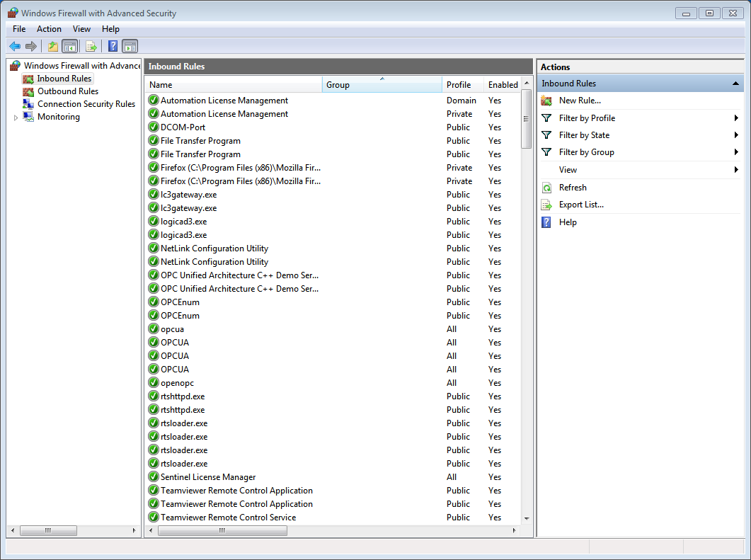Click the New Rule icon in Actions
This screenshot has width=751, height=560.
click(x=546, y=101)
